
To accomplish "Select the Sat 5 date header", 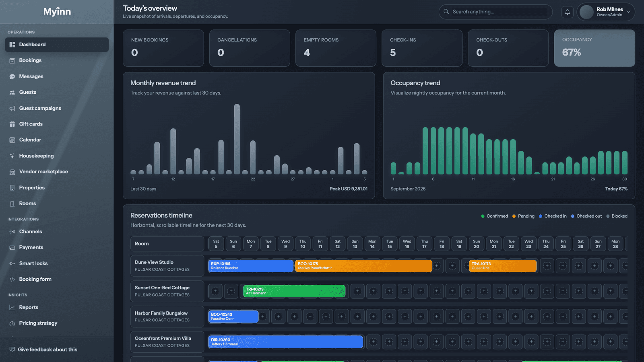I will (216, 244).
